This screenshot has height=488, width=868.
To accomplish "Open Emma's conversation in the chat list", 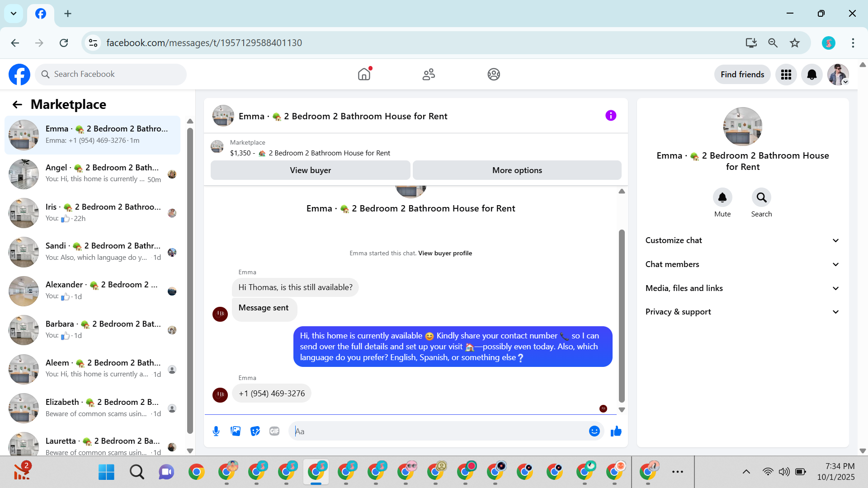I will coord(92,135).
